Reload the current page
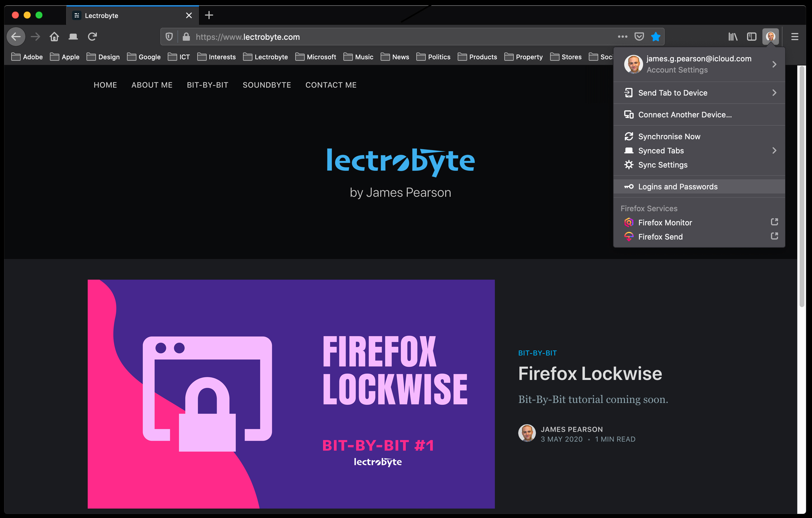 [92, 37]
